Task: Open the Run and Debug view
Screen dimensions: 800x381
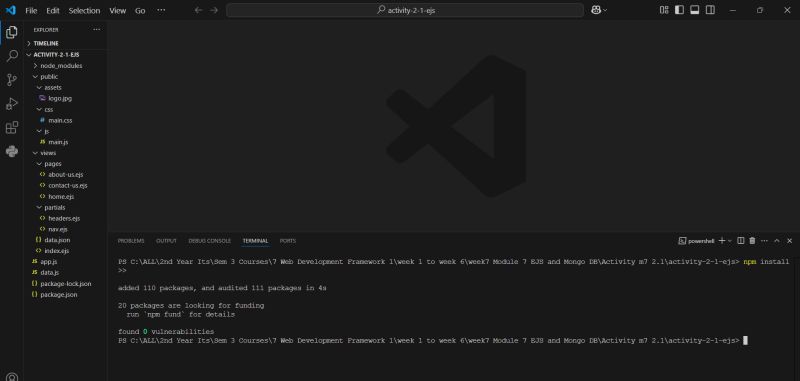Action: 12,104
